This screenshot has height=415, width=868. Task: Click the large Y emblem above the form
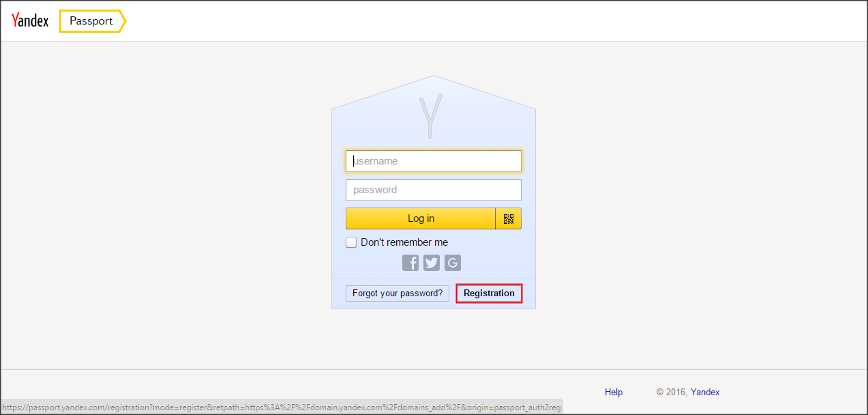tap(431, 117)
